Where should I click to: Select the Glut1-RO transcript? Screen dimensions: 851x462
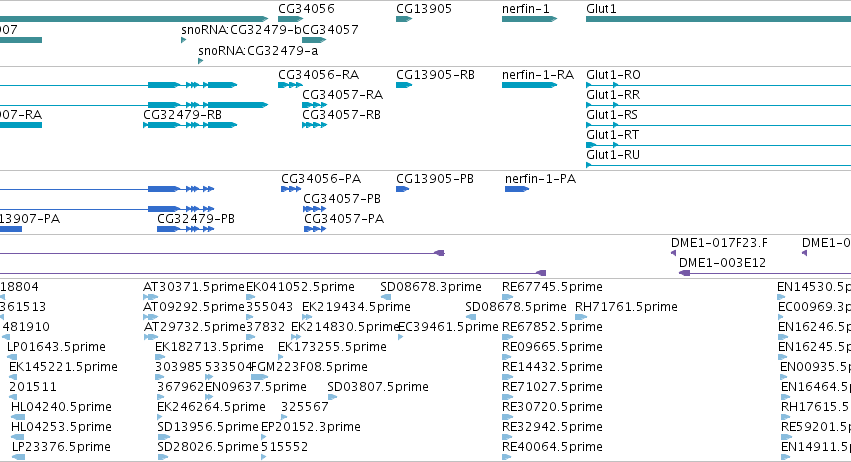[613, 75]
